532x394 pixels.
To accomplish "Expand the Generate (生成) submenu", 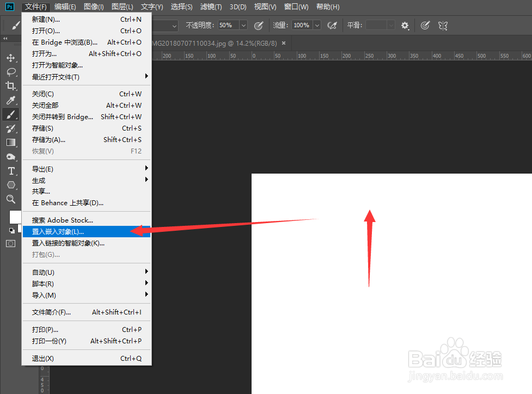I will [x=87, y=180].
